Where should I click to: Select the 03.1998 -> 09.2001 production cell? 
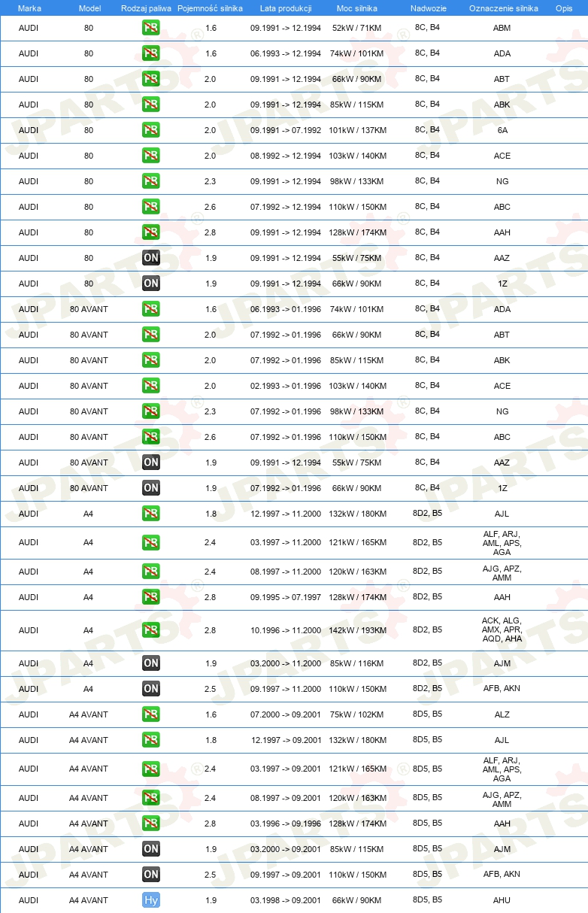(x=286, y=900)
